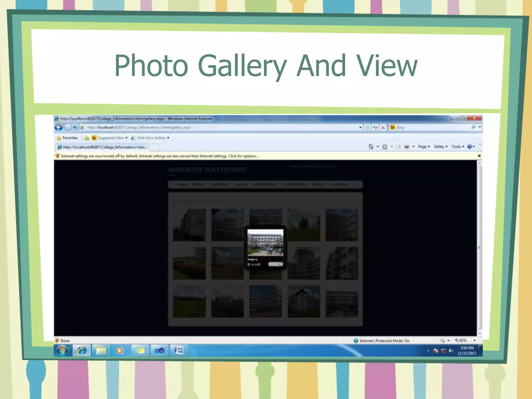Viewport: 532px width, 399px height.
Task: Expand the Feeds dropdown arrow
Action: [392, 147]
